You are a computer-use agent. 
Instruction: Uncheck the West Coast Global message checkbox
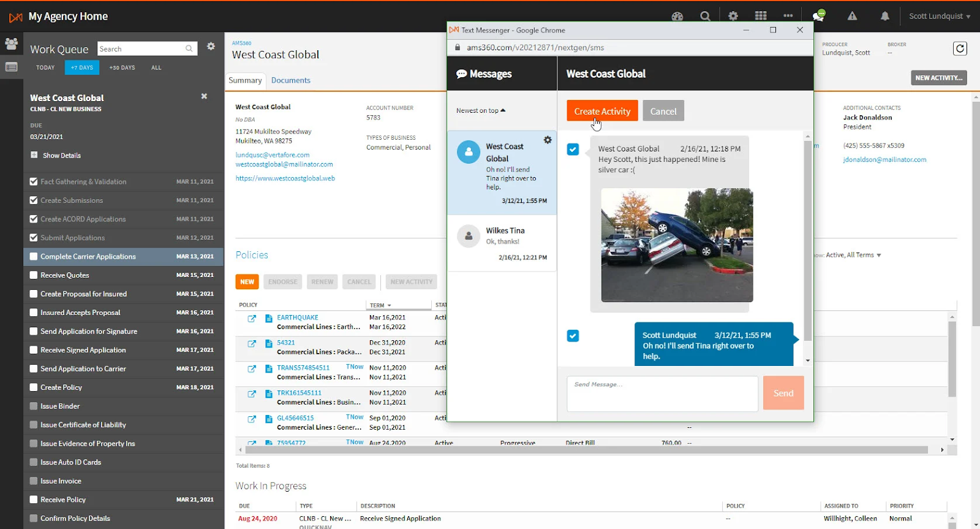click(x=573, y=149)
